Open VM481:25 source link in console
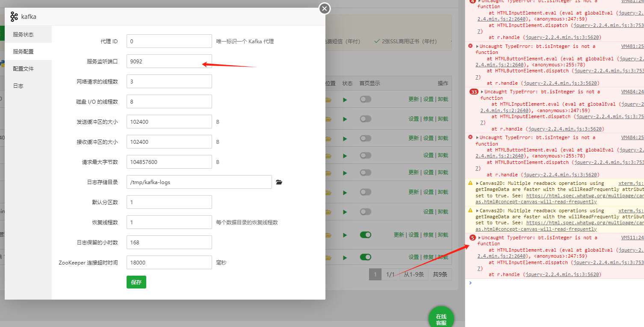 click(x=632, y=46)
